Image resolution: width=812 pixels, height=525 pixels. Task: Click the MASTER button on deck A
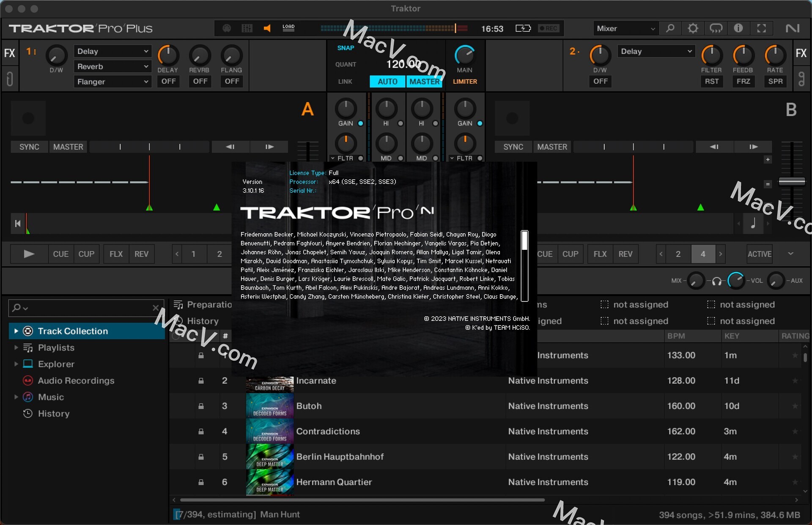[67, 147]
